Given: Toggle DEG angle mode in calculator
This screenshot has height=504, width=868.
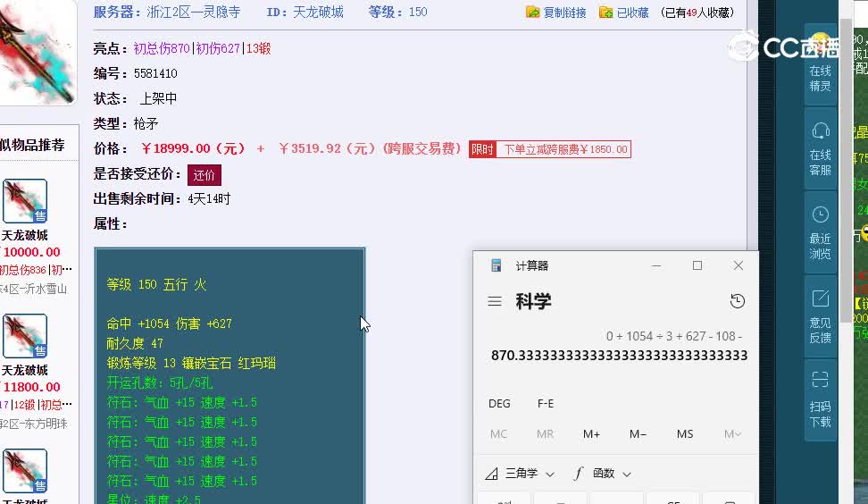Looking at the screenshot, I should click(499, 404).
